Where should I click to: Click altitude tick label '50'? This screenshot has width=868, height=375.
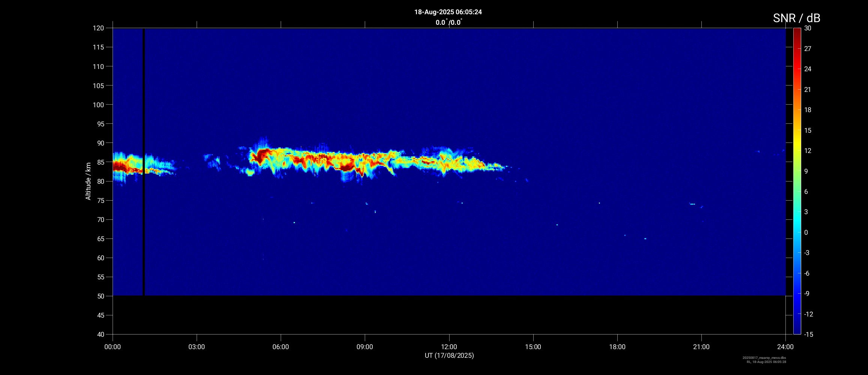(100, 296)
